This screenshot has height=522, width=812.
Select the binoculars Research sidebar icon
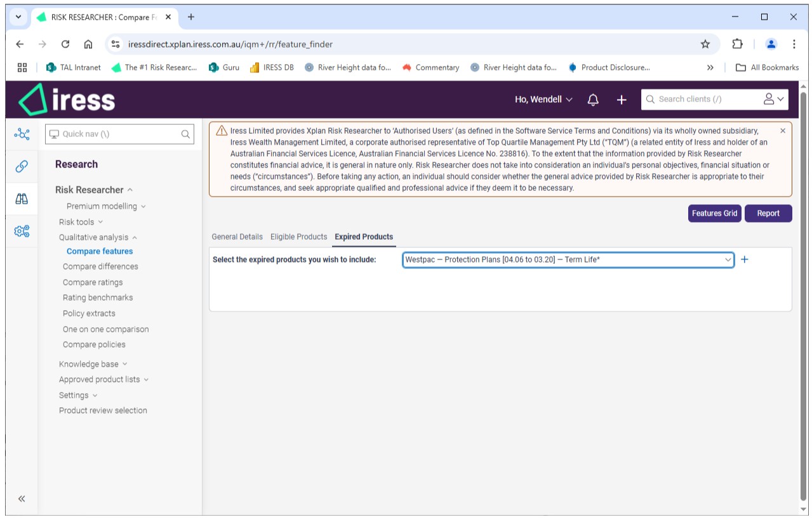[x=22, y=199]
